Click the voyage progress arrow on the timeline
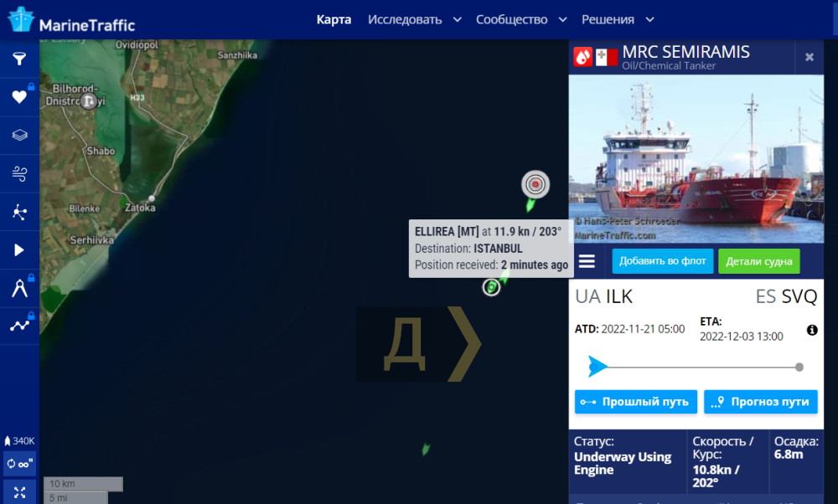 pyautogui.click(x=597, y=366)
